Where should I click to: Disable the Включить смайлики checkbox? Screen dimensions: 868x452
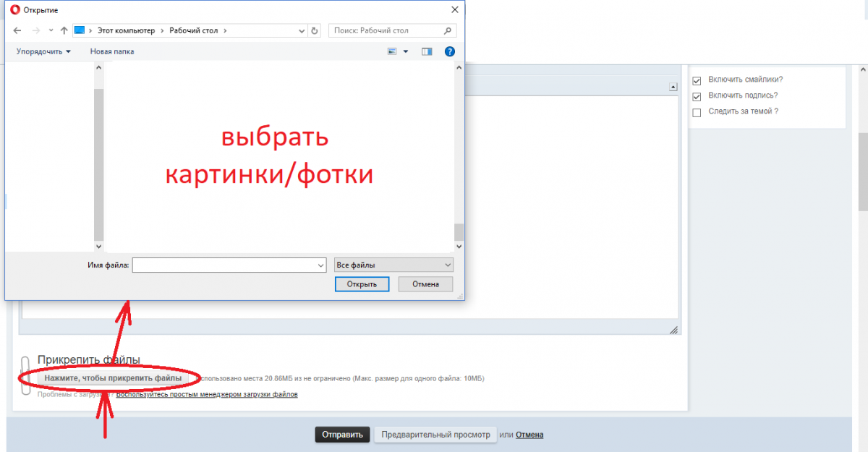pos(697,80)
